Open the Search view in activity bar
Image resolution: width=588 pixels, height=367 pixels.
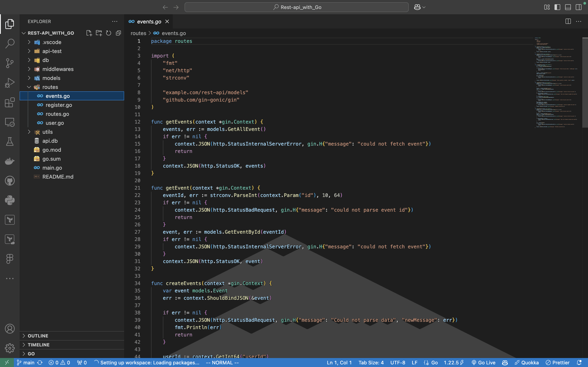(10, 43)
